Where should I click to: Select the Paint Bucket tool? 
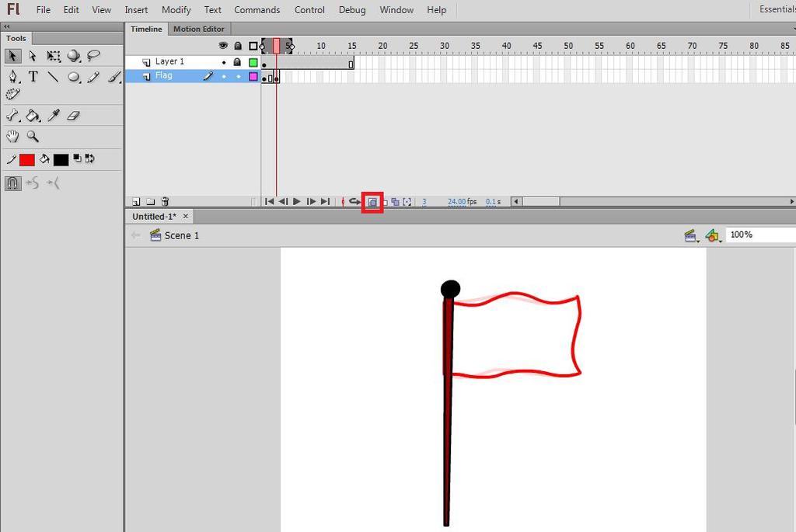[33, 116]
